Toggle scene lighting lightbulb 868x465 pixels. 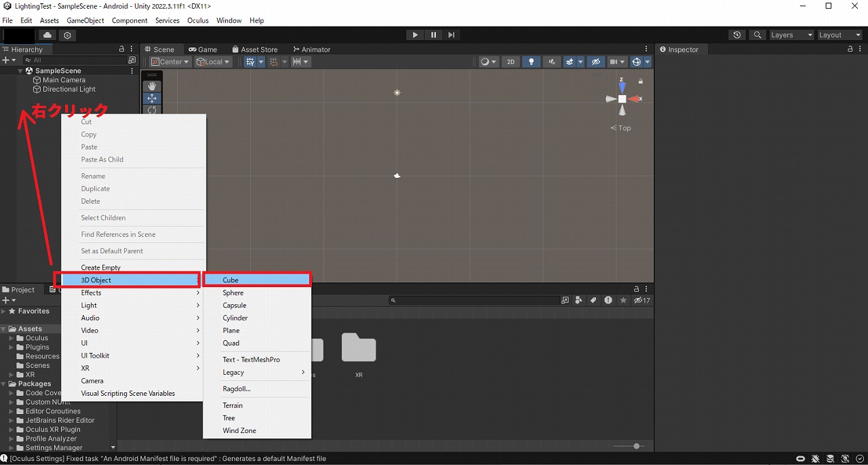531,62
